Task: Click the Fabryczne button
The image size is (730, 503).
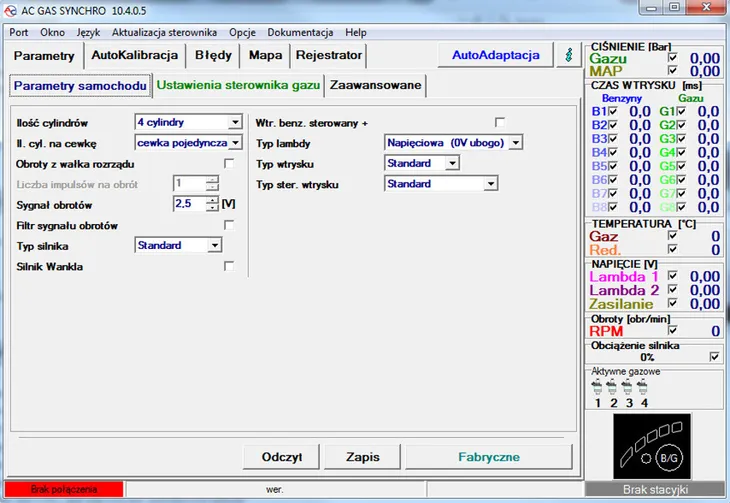Action: coord(489,457)
